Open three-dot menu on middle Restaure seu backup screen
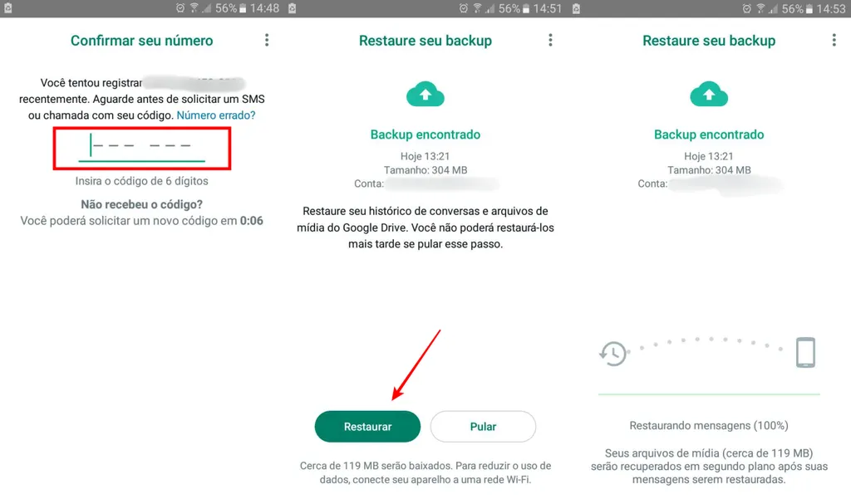 pyautogui.click(x=550, y=40)
